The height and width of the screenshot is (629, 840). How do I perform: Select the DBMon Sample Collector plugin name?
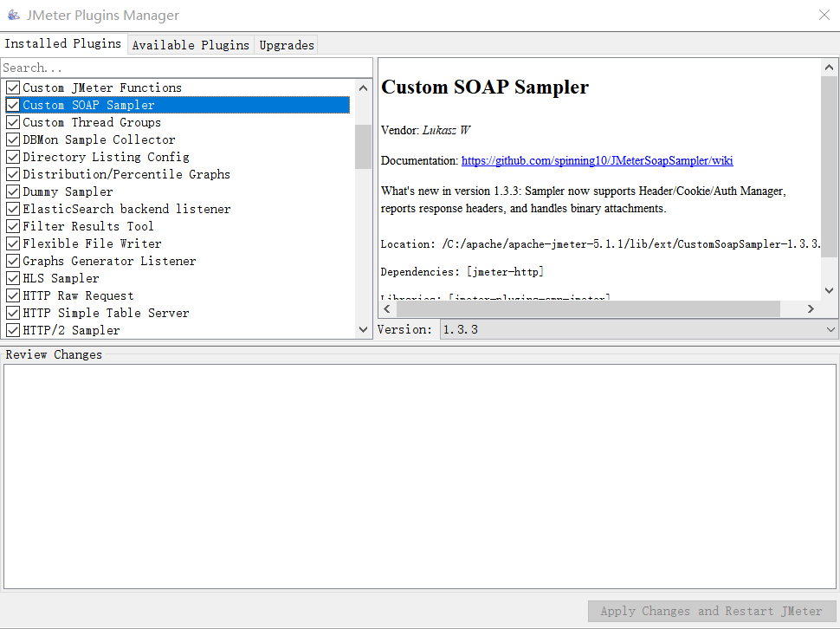pos(99,139)
